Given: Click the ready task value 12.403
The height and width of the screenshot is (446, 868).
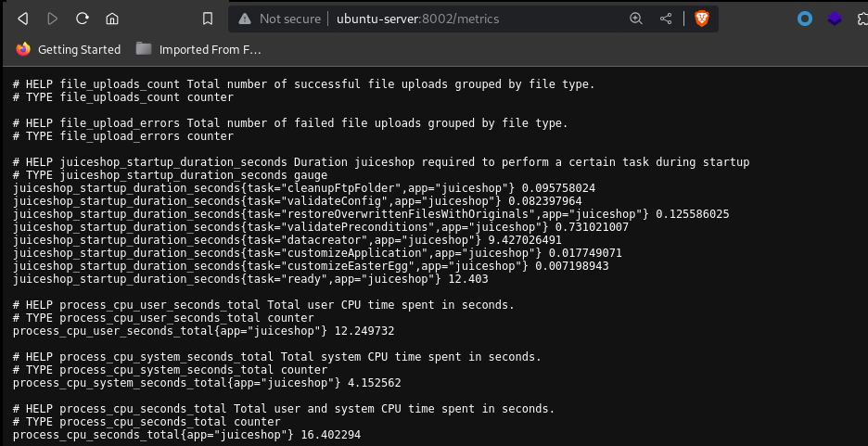Looking at the screenshot, I should (467, 279).
